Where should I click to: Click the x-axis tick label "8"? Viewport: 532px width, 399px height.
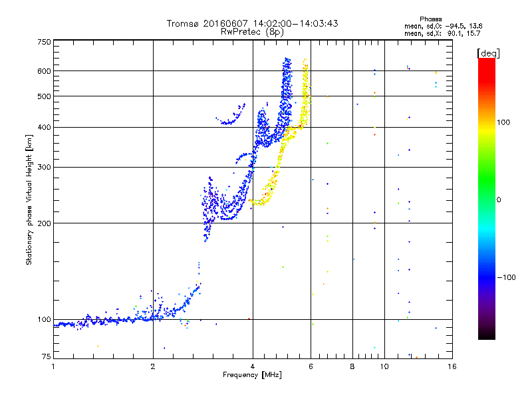[352, 366]
